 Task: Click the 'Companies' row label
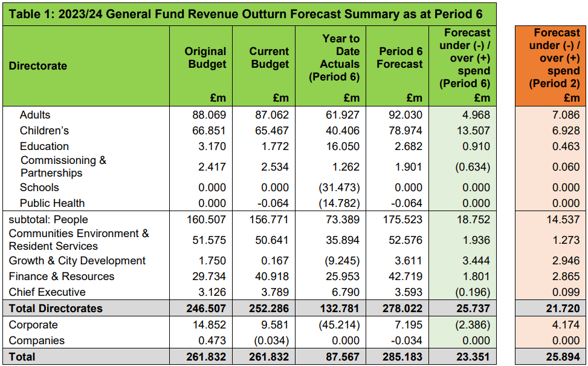[x=37, y=341]
